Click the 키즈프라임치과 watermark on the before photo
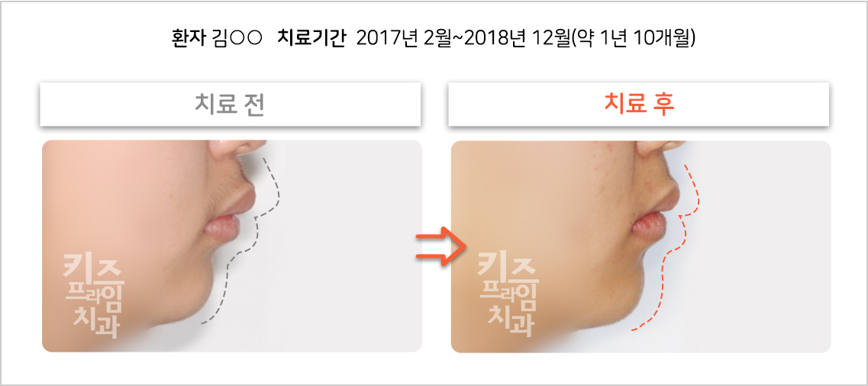The image size is (868, 386). pyautogui.click(x=92, y=296)
